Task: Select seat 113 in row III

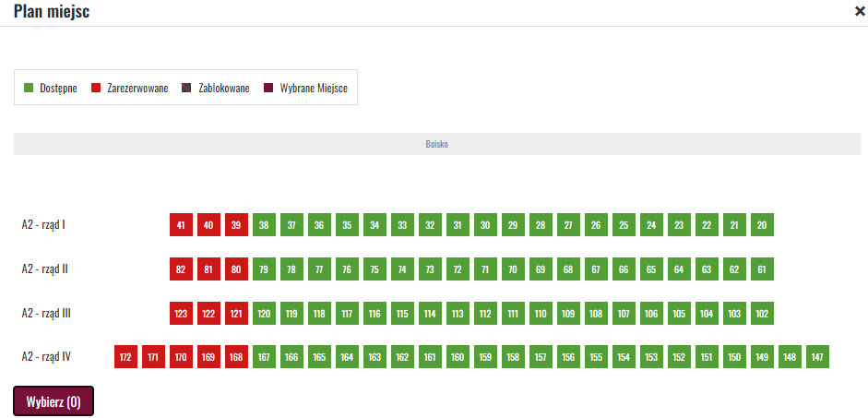Action: click(458, 314)
